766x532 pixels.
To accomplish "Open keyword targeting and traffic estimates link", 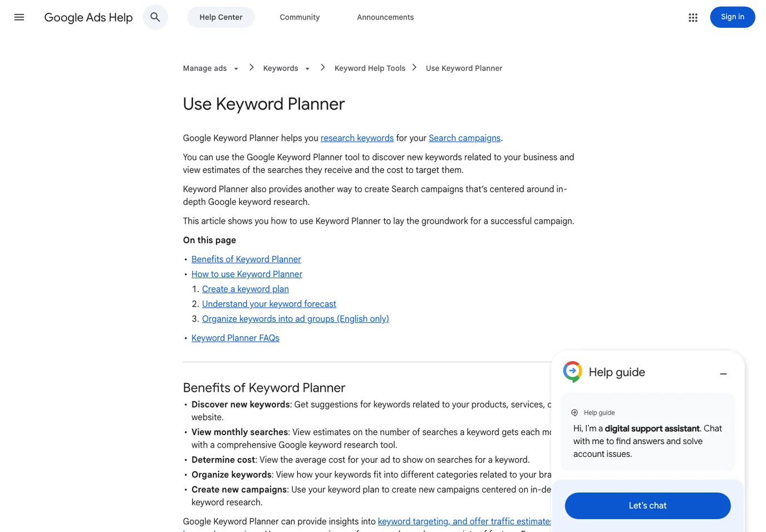I will point(464,521).
